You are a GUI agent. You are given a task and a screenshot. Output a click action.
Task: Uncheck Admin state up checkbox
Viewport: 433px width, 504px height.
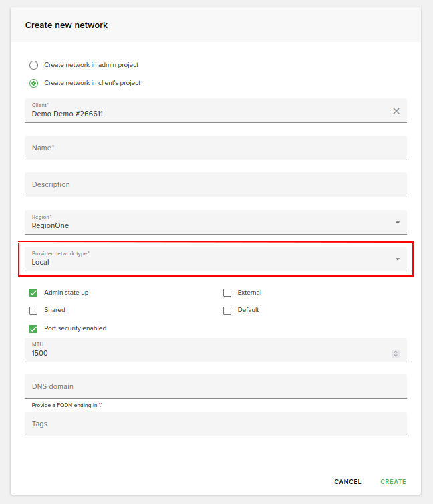pos(33,293)
